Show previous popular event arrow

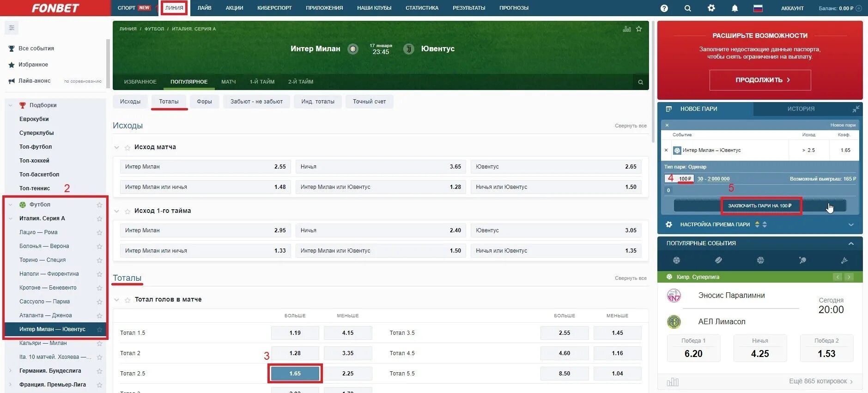point(838,277)
